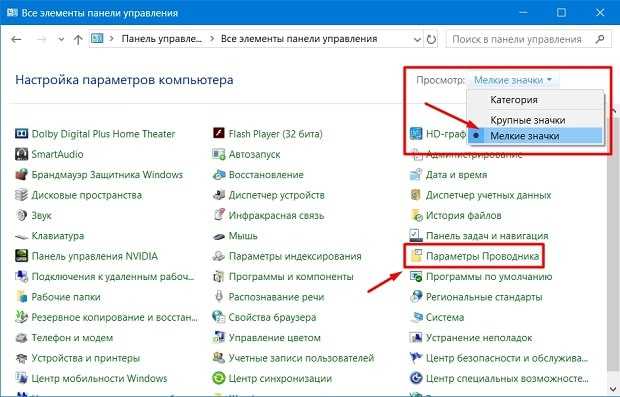The image size is (620, 397).
Task: Open Резервное копирование и восстан… link
Action: tap(115, 317)
